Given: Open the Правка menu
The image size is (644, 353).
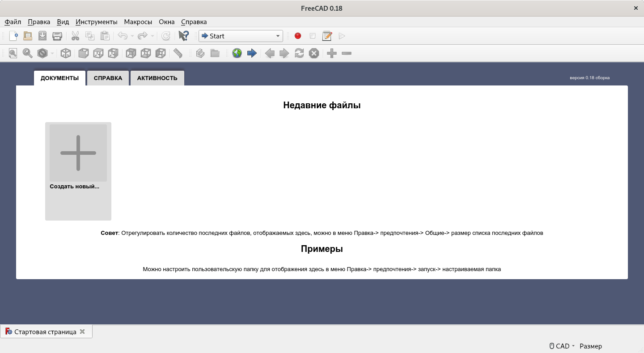Looking at the screenshot, I should click(x=39, y=21).
